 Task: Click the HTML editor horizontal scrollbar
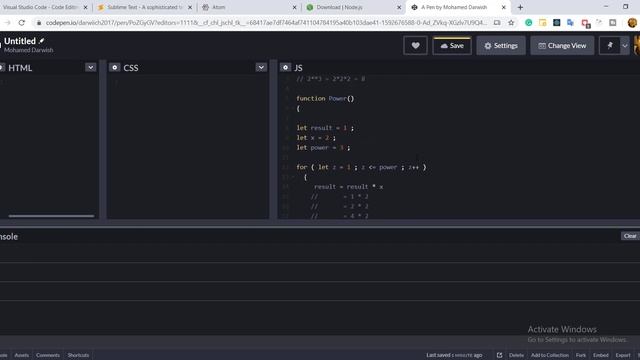(x=51, y=216)
